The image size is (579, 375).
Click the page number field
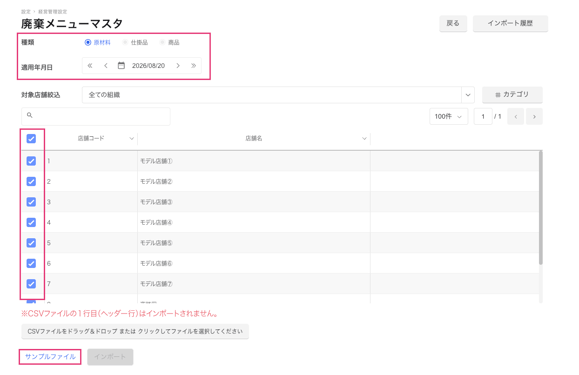click(483, 117)
